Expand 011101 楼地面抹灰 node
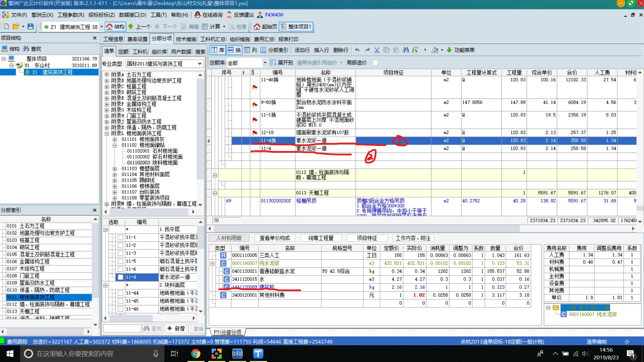Image resolution: width=644 pixels, height=362 pixels. (115, 139)
